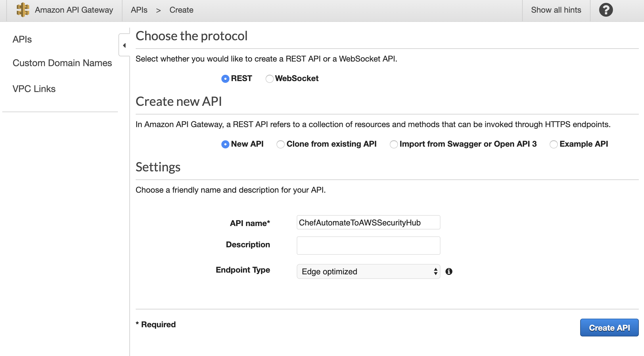Click the Amazon API Gateway logo icon

23,10
